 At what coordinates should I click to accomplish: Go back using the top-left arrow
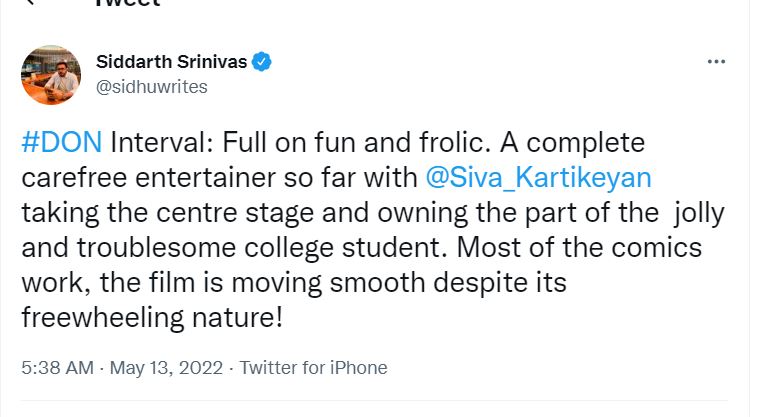coord(30,3)
